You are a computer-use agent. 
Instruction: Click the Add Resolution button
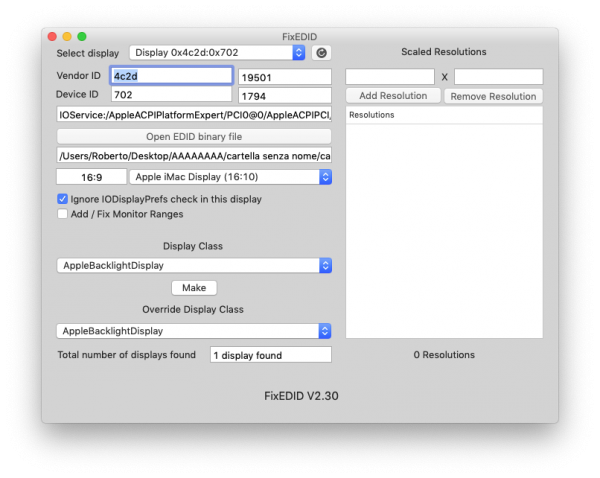pyautogui.click(x=393, y=96)
